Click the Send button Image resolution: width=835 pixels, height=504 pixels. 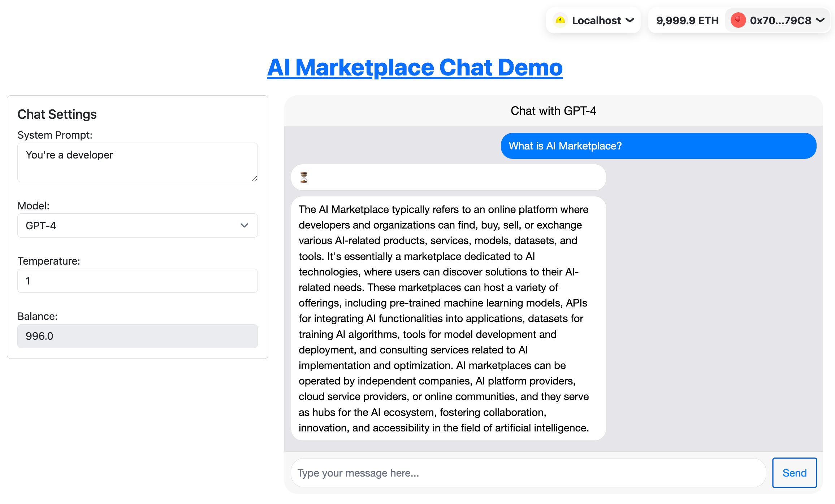794,473
